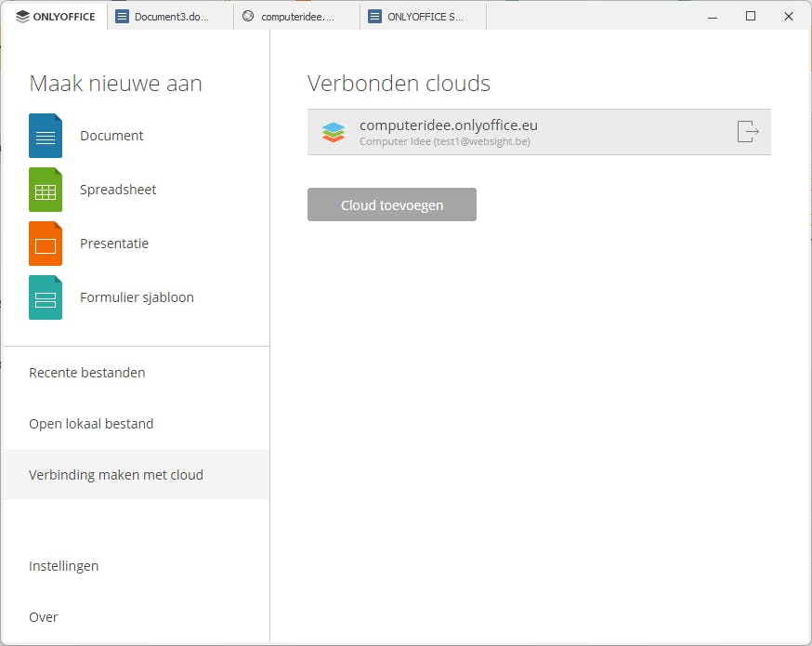Click the teal Formulier sjabloon icon

46,297
